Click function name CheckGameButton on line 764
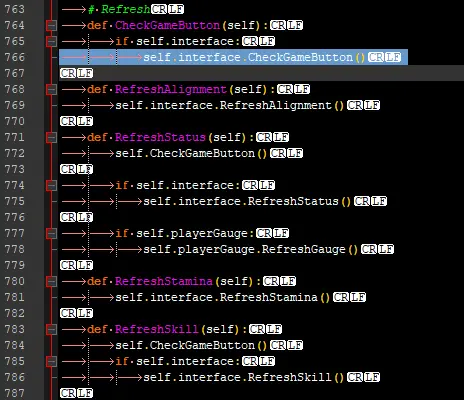This screenshot has width=464, height=400. (167, 25)
